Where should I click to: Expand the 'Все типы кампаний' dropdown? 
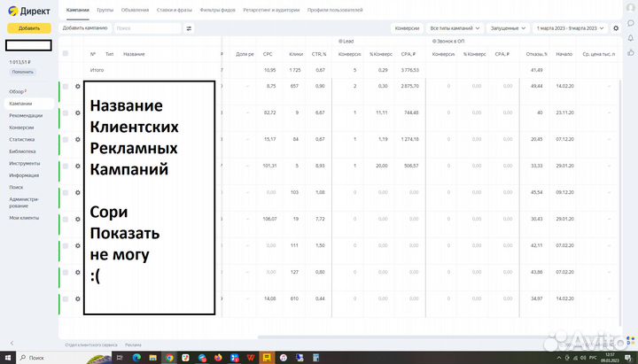pos(455,28)
